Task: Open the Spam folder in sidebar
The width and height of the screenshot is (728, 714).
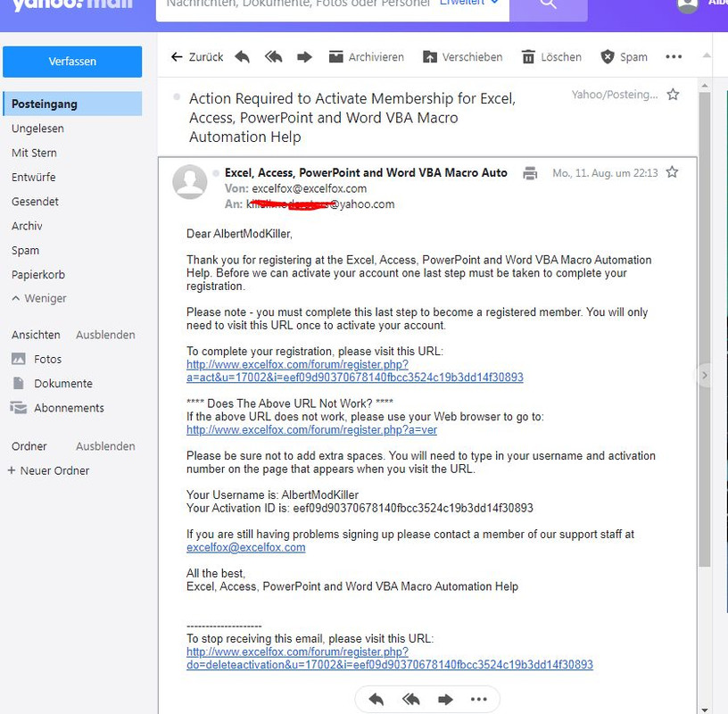Action: point(25,251)
